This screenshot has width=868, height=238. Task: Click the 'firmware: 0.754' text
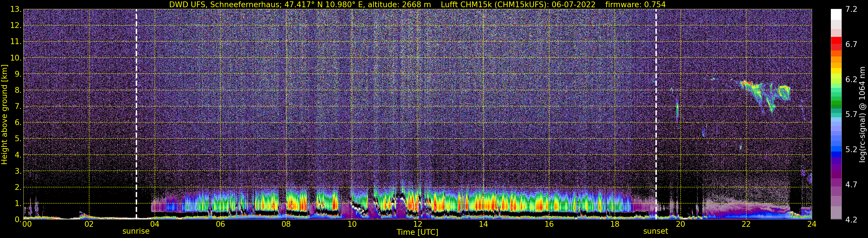(636, 4)
